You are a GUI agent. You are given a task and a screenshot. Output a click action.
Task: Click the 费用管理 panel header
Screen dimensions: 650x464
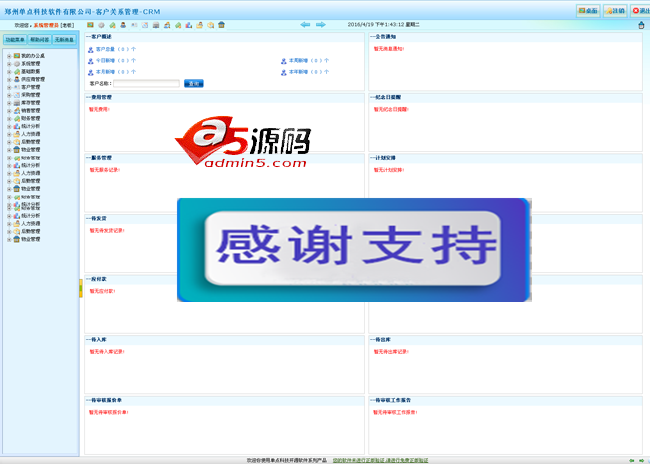pos(224,97)
